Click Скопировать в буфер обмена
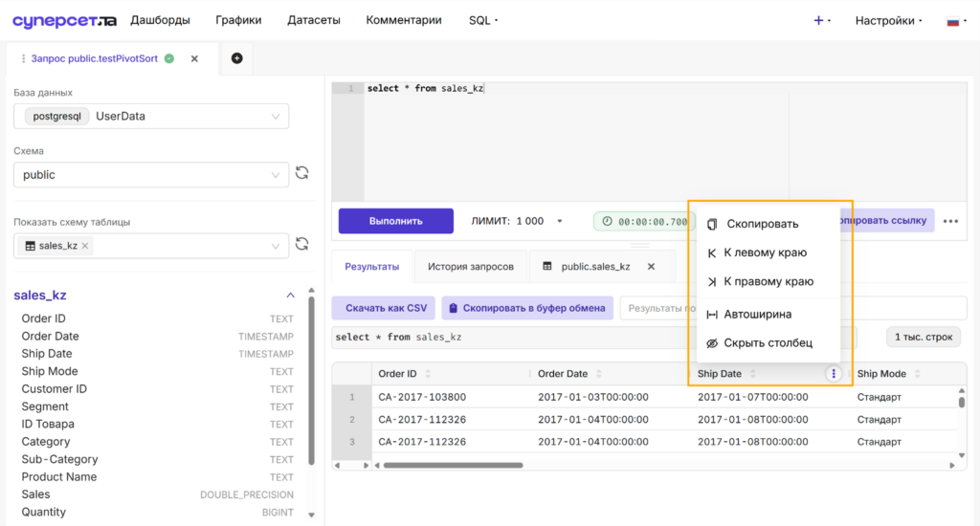980x526 pixels. click(x=527, y=308)
